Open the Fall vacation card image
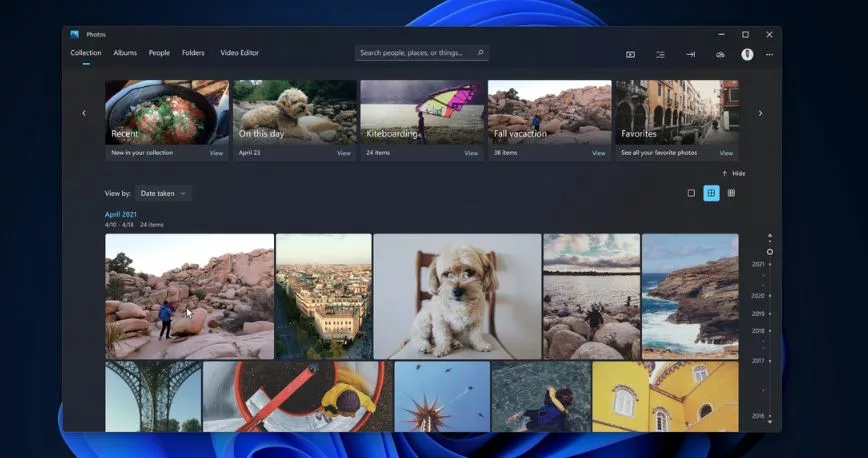868x458 pixels. point(550,112)
